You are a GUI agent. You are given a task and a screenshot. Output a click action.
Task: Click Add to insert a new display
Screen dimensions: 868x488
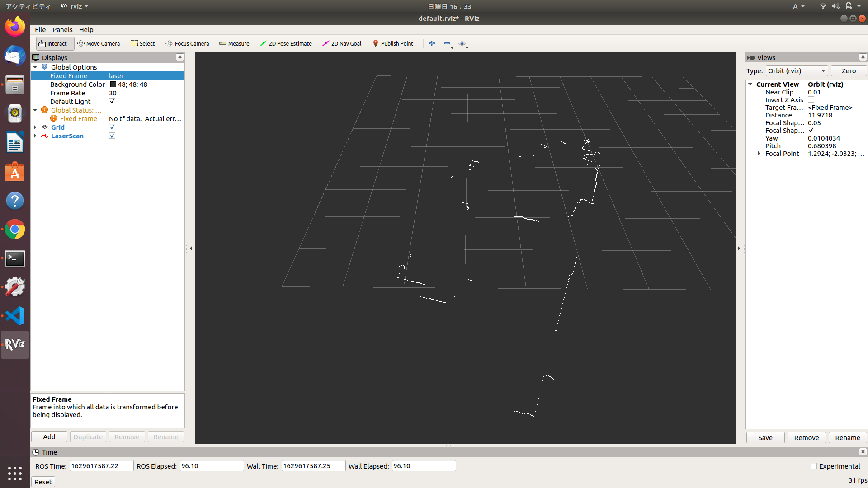point(49,436)
